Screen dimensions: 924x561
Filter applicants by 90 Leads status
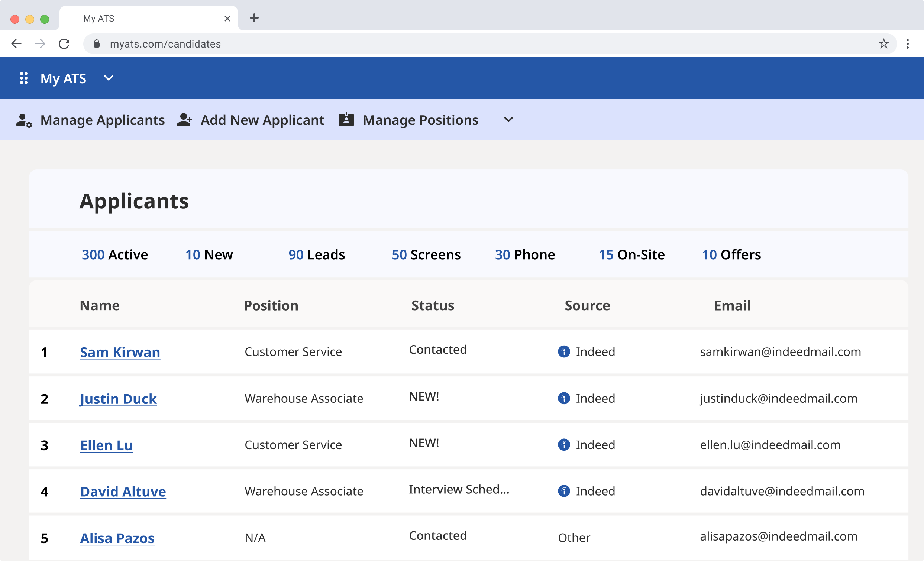(x=317, y=254)
